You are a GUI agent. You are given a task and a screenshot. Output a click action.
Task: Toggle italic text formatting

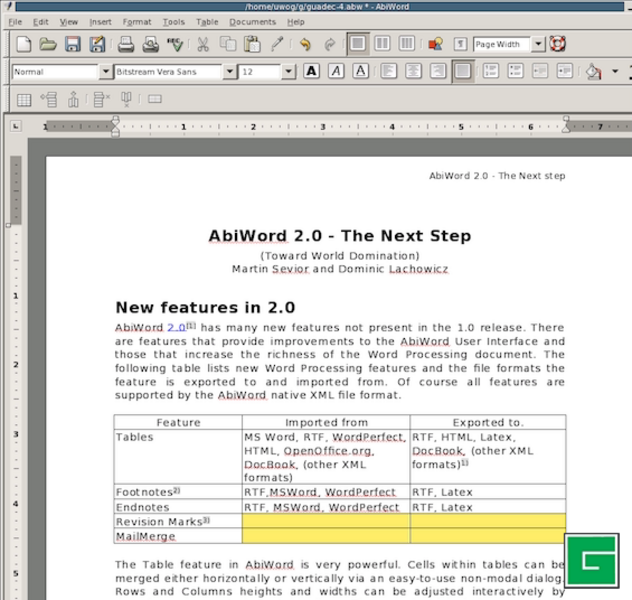click(x=336, y=72)
